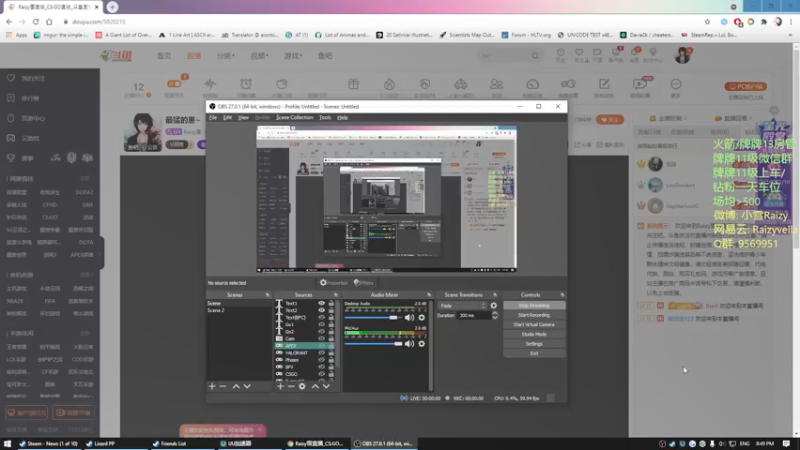Decrease the transition Duration with the down arrow

tap(494, 318)
